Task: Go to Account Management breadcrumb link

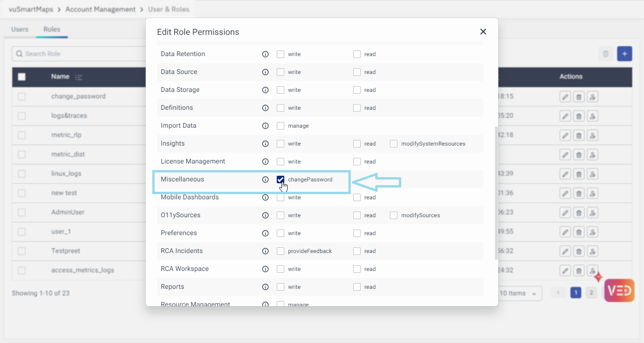Action: 100,9
